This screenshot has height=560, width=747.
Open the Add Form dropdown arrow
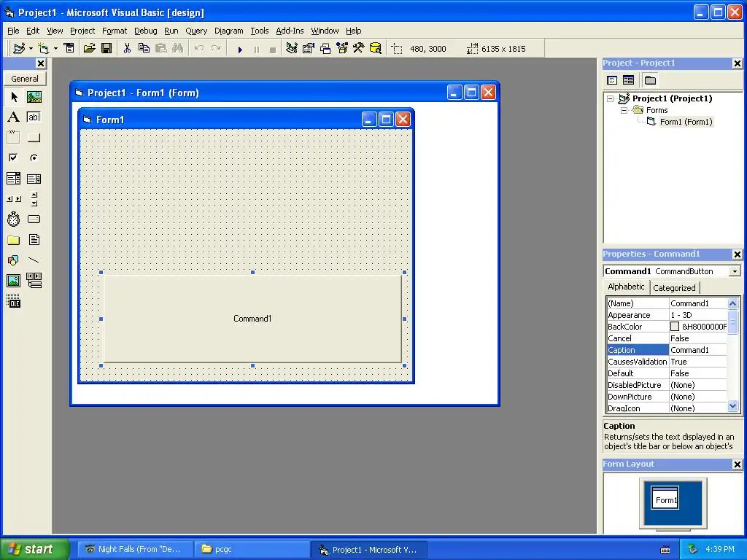click(x=55, y=48)
